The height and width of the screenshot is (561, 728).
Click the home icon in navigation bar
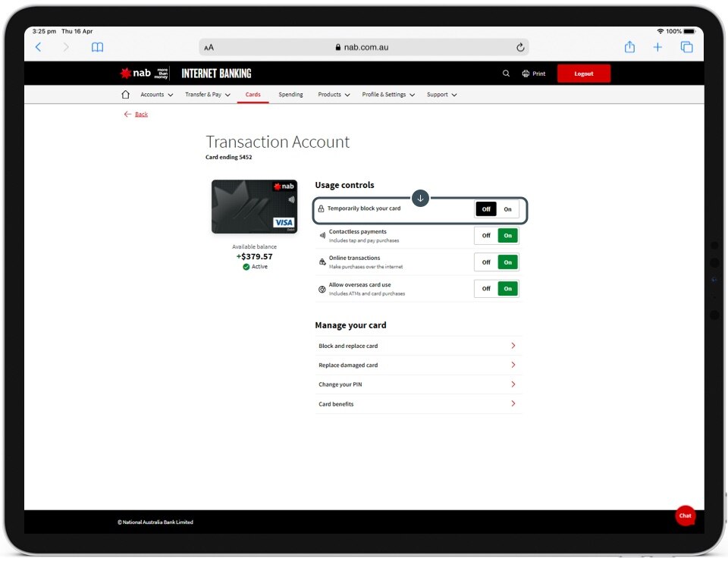(126, 95)
